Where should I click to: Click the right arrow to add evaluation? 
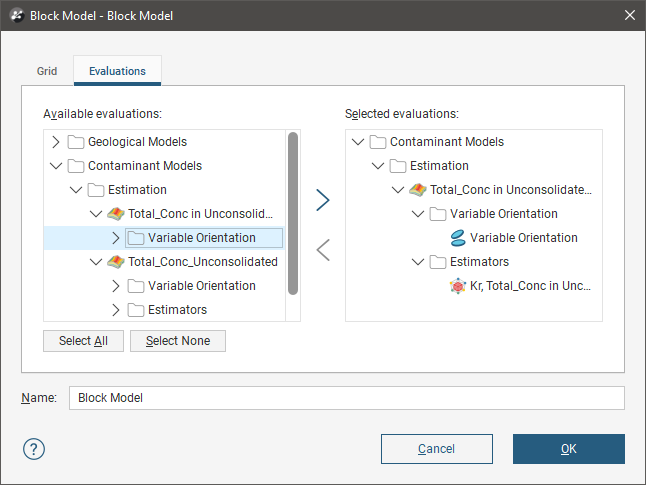322,200
